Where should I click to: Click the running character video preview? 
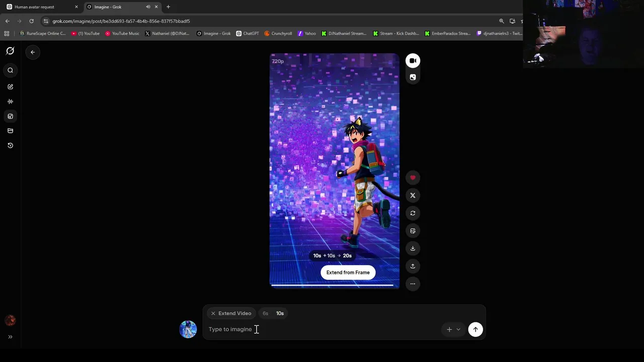335,171
